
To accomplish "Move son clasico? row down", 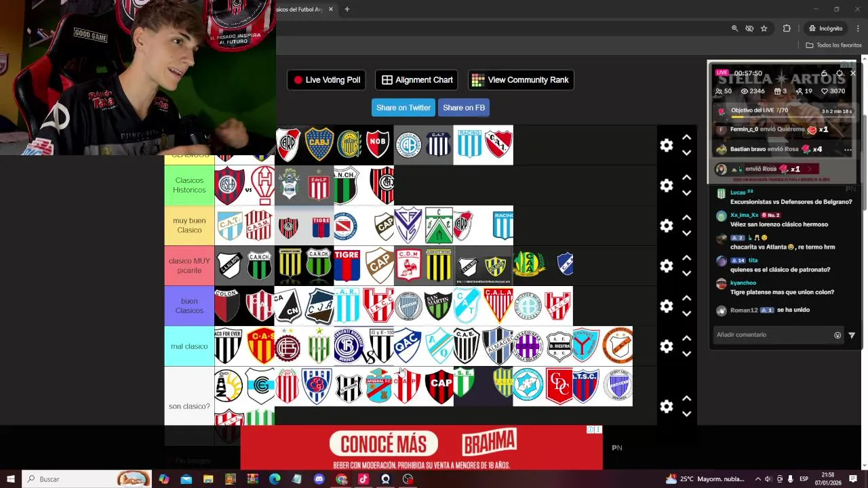I will 686,414.
